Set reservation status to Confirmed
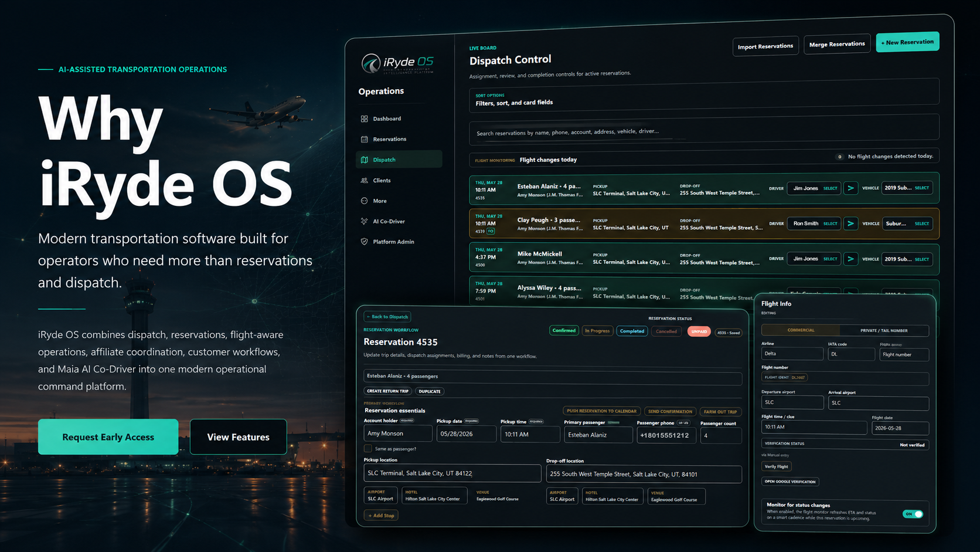980x552 pixels. 564,330
